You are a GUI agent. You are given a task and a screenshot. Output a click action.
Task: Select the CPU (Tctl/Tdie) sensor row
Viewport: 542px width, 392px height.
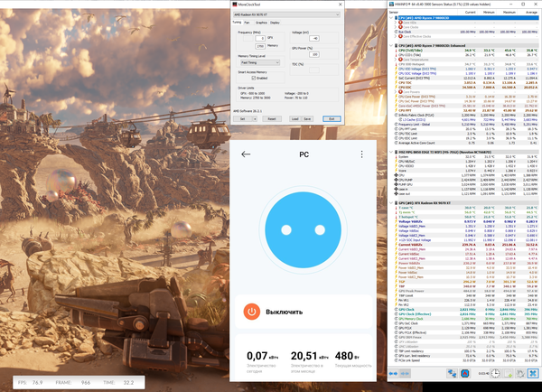point(465,51)
